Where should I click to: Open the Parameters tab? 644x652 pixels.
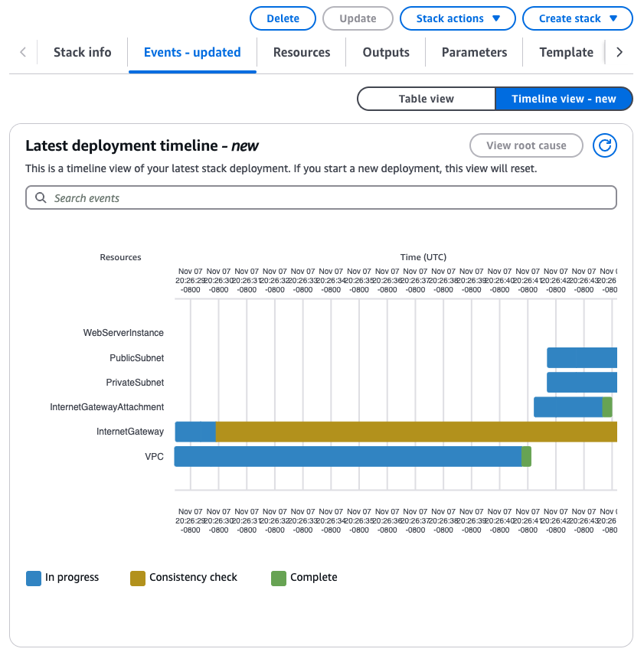click(x=474, y=52)
